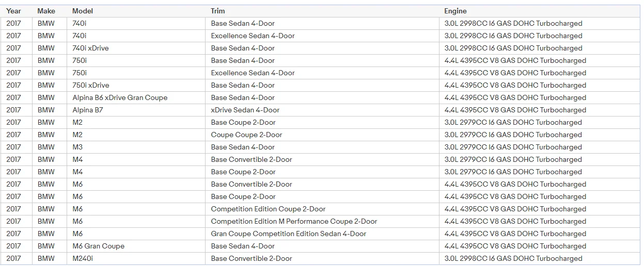This screenshot has height=266, width=644.
Task: Click the Competition Edition Coupe 2-Door trim
Action: [268, 209]
